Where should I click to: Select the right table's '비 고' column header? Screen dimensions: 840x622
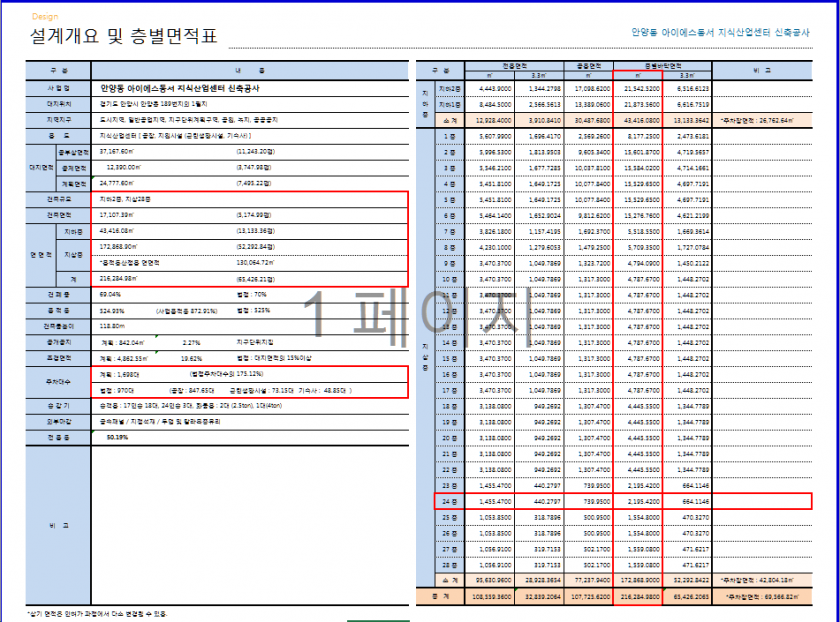[765, 70]
